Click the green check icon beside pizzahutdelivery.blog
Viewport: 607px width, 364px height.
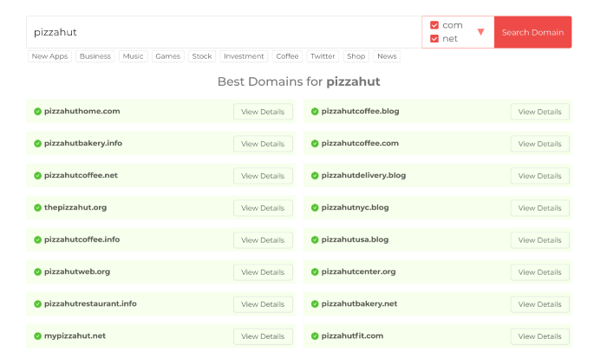(x=315, y=176)
